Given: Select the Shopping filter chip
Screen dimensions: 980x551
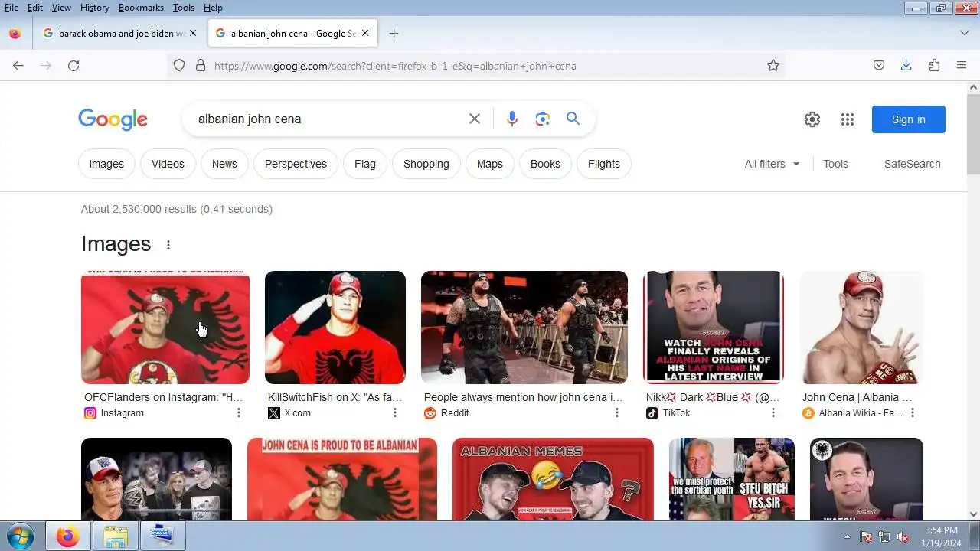Looking at the screenshot, I should point(426,164).
